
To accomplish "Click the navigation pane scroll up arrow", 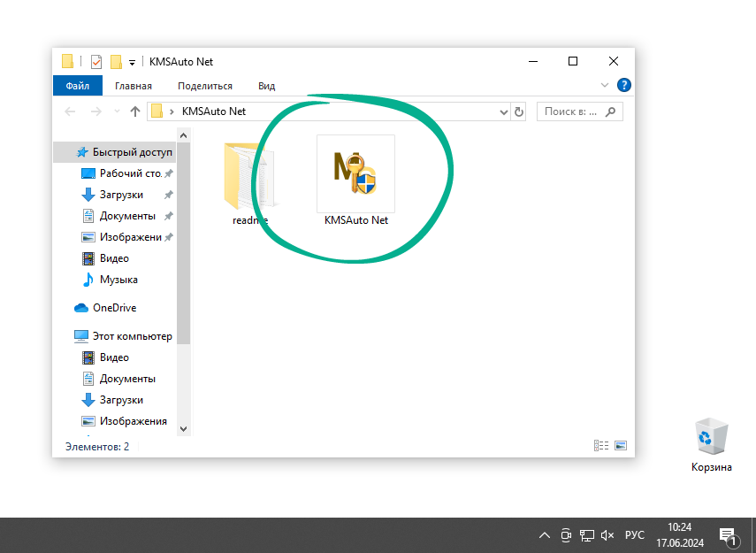I will click(183, 135).
